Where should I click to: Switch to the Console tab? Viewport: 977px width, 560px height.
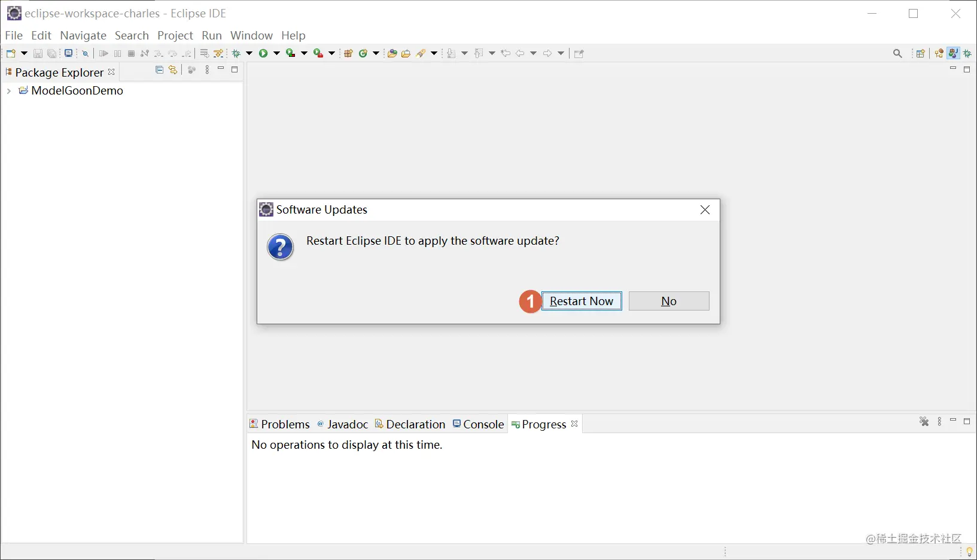(x=479, y=424)
